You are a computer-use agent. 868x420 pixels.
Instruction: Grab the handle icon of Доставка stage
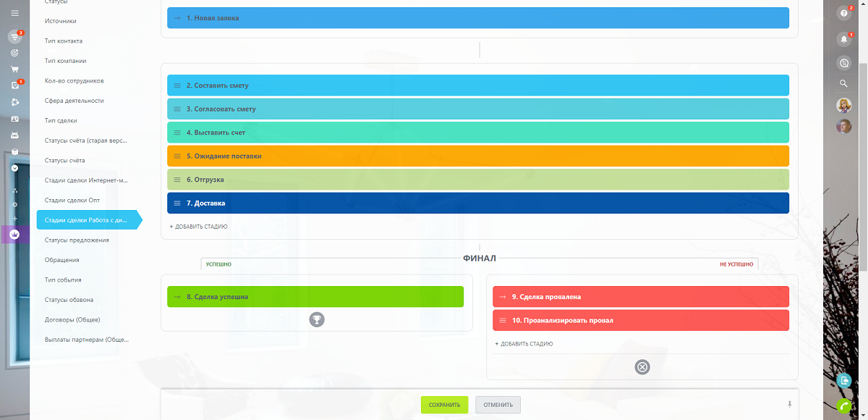coord(177,203)
